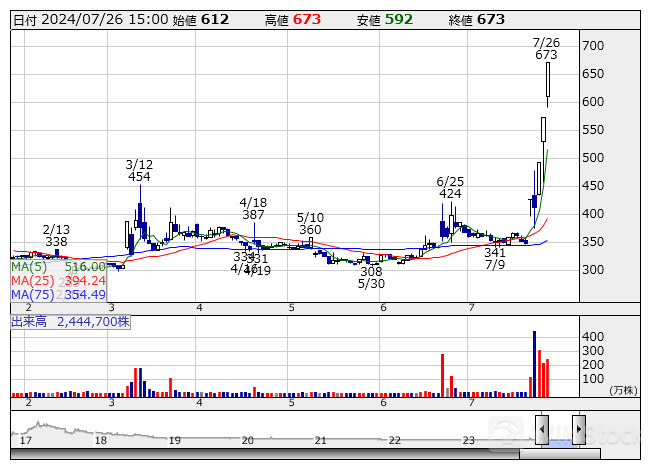Select the 3/12 454 high marker

[139, 170]
